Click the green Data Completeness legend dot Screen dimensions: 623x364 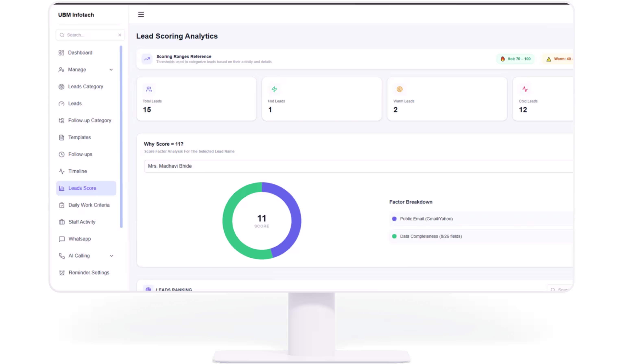[394, 236]
